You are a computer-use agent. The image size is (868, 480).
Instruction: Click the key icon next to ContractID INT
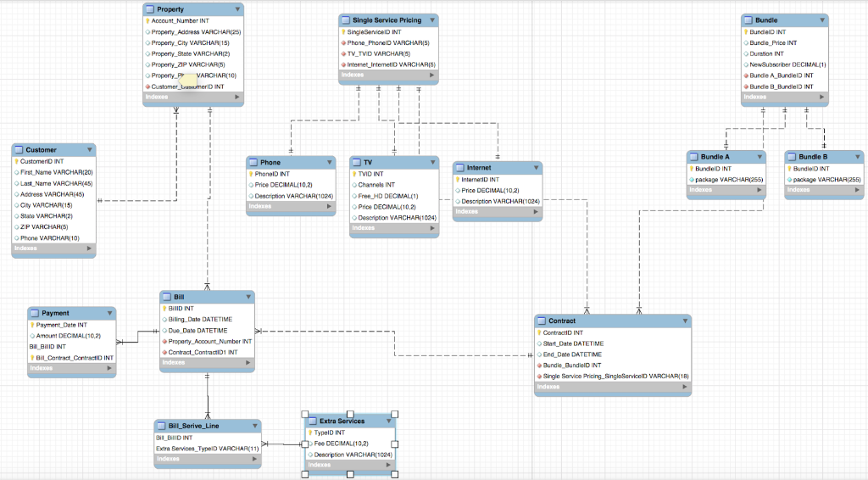(x=539, y=333)
